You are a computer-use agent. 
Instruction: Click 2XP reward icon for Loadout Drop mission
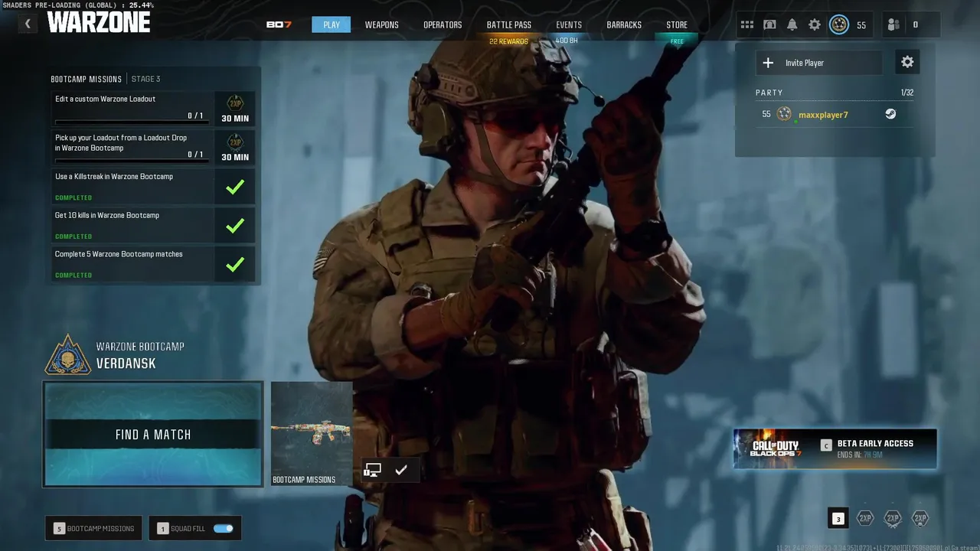tap(235, 142)
